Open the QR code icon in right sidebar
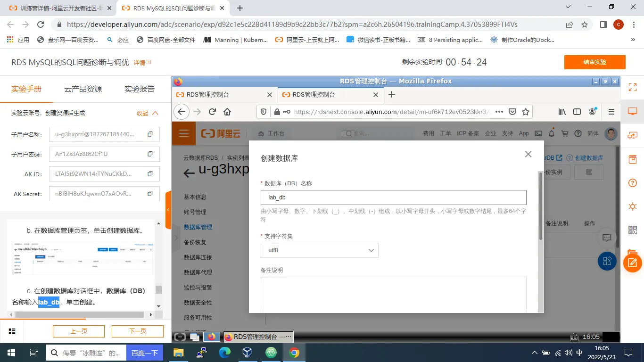 click(x=633, y=230)
